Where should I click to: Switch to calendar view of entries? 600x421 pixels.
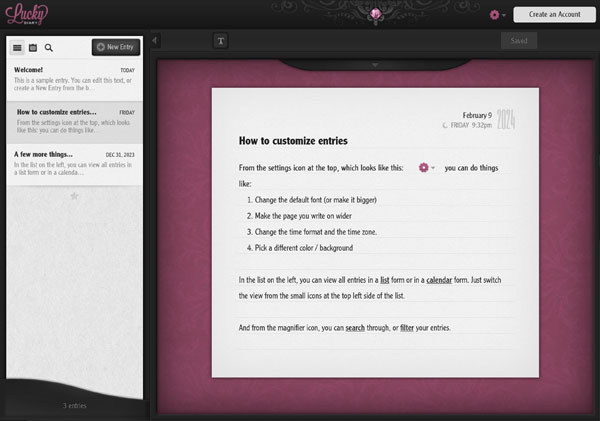pos(33,47)
